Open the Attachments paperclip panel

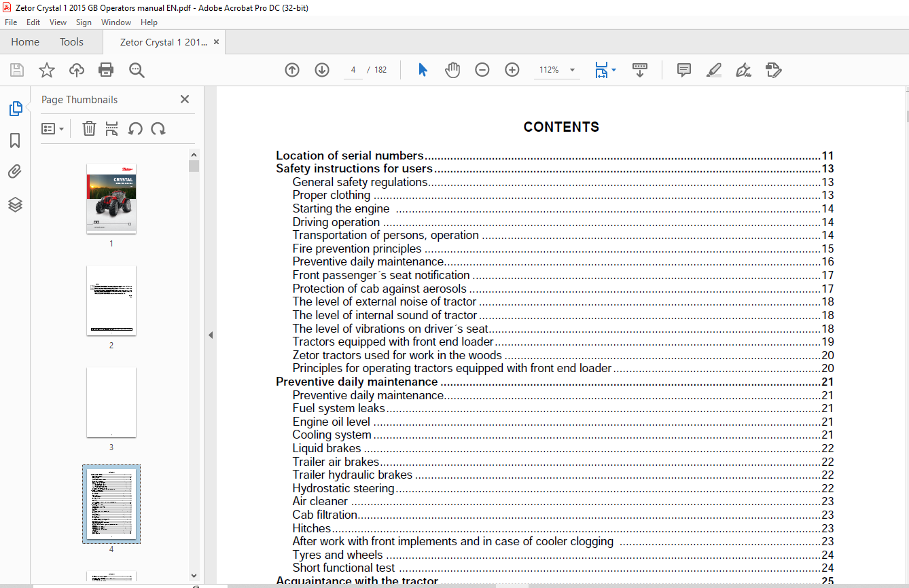pos(15,172)
